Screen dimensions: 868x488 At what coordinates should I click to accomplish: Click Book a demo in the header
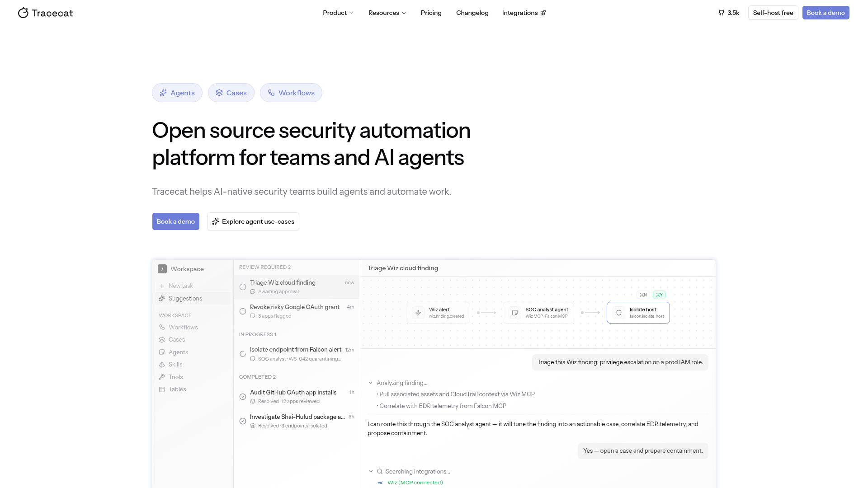pyautogui.click(x=826, y=13)
